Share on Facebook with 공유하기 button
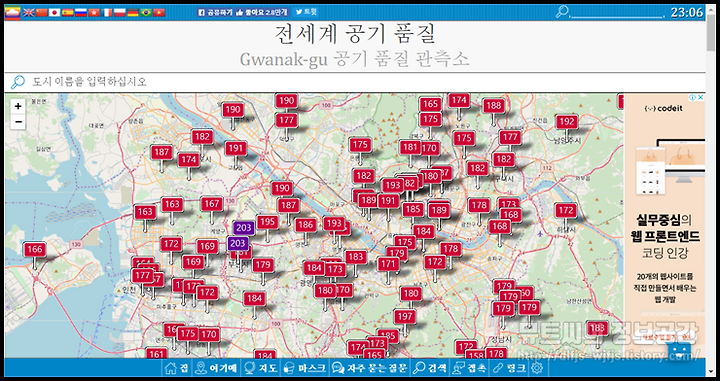This screenshot has width=720, height=381. tap(215, 12)
